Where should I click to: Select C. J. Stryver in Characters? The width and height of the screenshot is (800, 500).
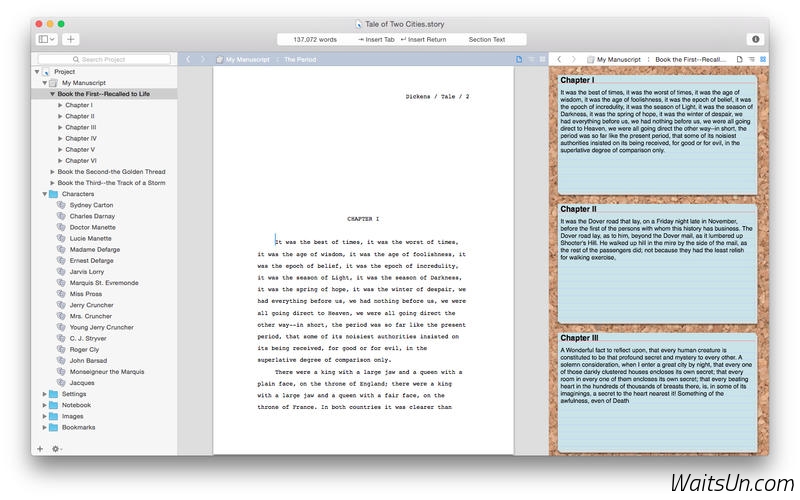88,338
